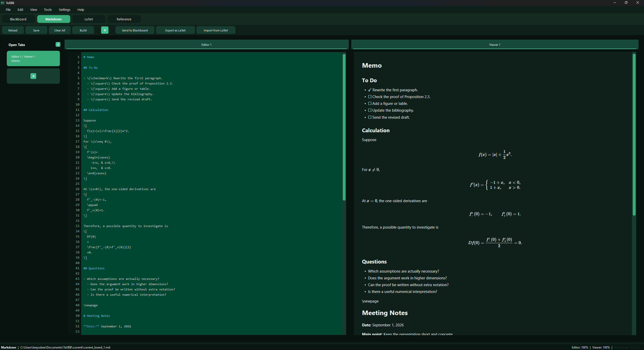Open the Settings menu
Screen dimensions: 644x350
pyautogui.click(x=64, y=10)
